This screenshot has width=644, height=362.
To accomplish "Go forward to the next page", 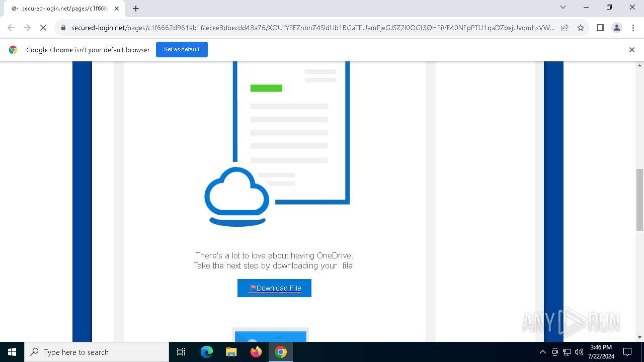I will (27, 28).
